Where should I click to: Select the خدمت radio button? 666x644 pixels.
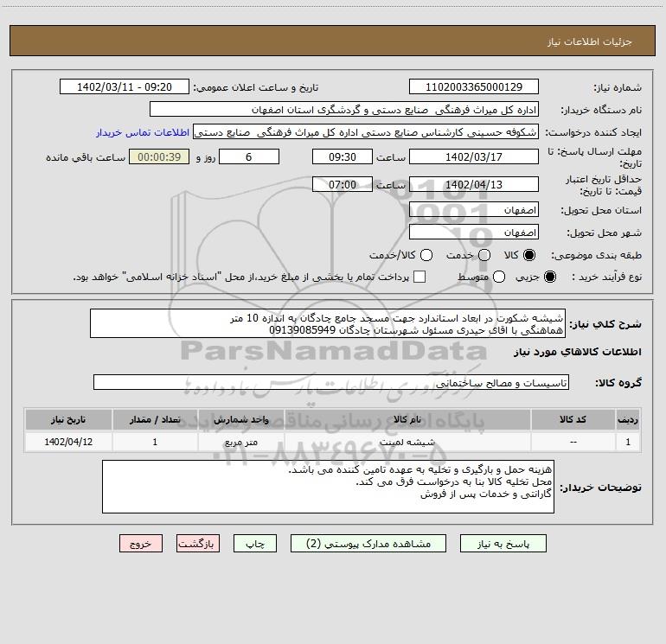click(x=484, y=255)
